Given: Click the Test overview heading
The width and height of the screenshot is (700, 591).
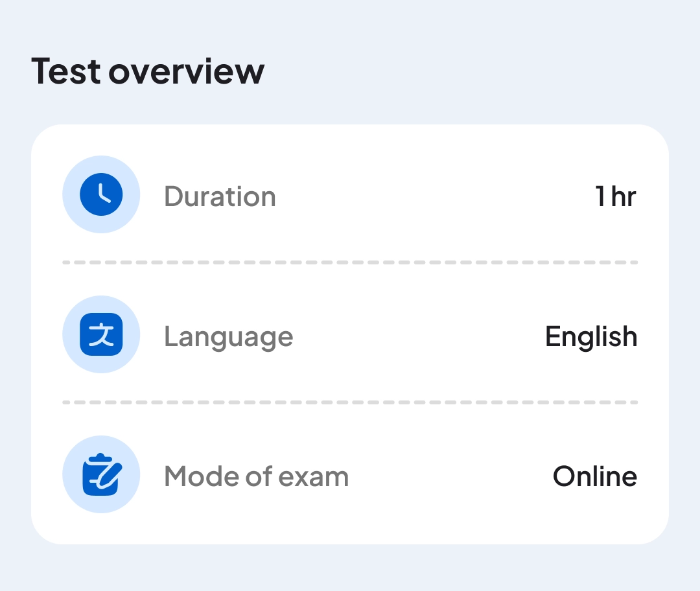Looking at the screenshot, I should (148, 70).
